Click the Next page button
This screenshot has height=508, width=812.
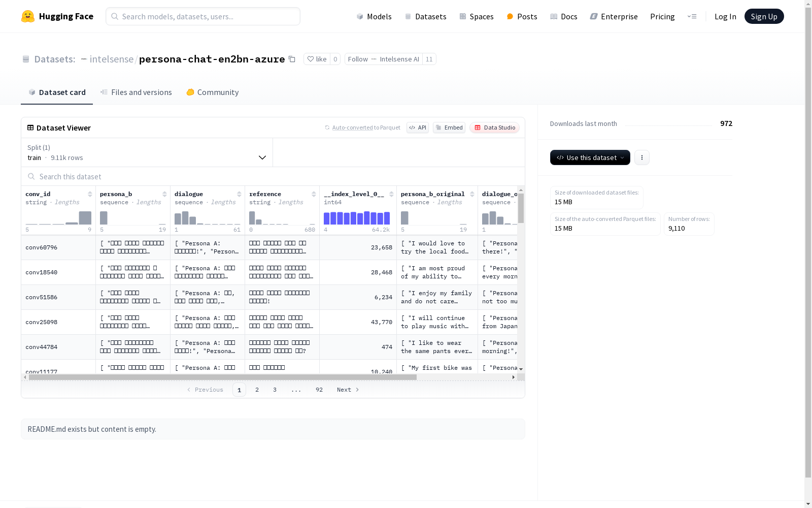pyautogui.click(x=348, y=390)
